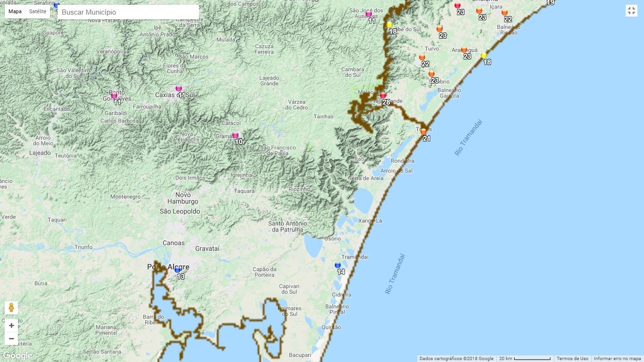Switch to Satélite view

(38, 11)
